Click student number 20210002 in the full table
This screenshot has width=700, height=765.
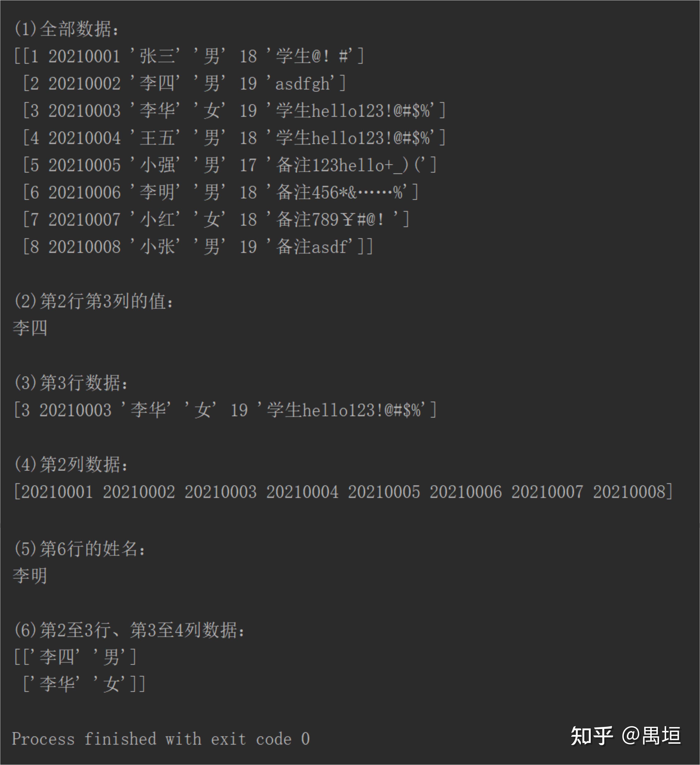pyautogui.click(x=84, y=84)
